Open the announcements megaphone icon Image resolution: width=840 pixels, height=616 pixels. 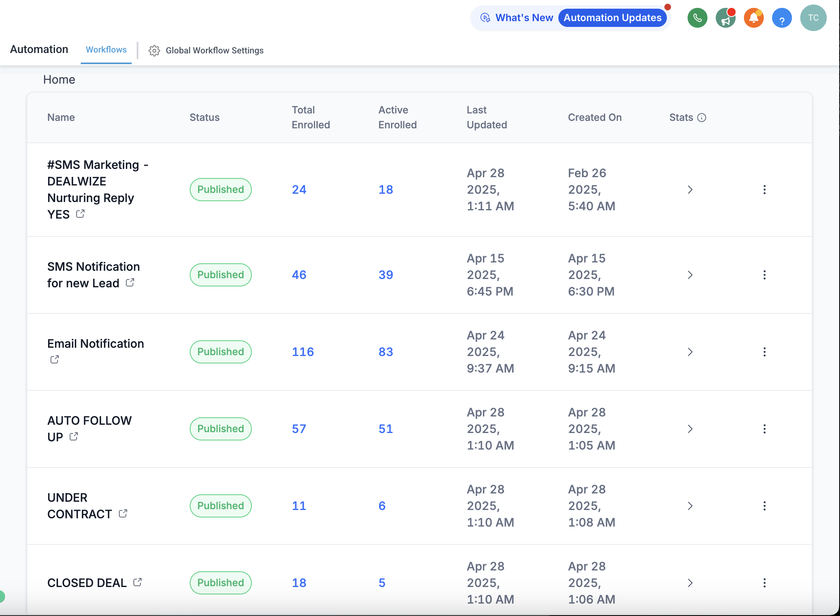point(725,18)
